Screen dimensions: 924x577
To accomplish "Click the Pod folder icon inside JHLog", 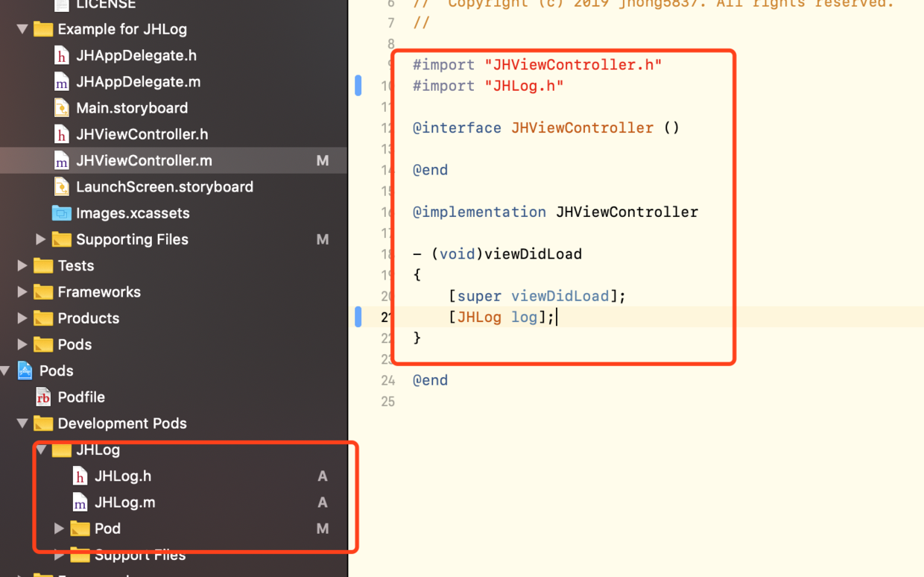I will tap(80, 529).
